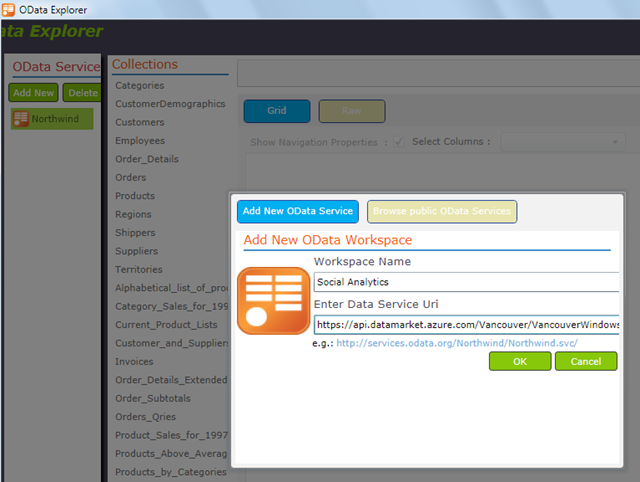
Task: Click the Northwind service icon
Action: tap(20, 119)
